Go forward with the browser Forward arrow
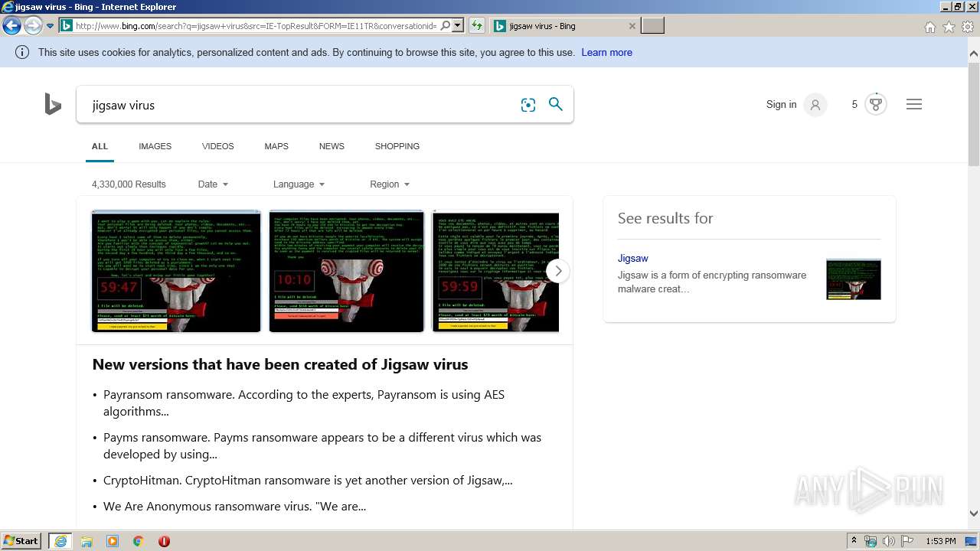Image resolution: width=980 pixels, height=551 pixels. tap(33, 26)
